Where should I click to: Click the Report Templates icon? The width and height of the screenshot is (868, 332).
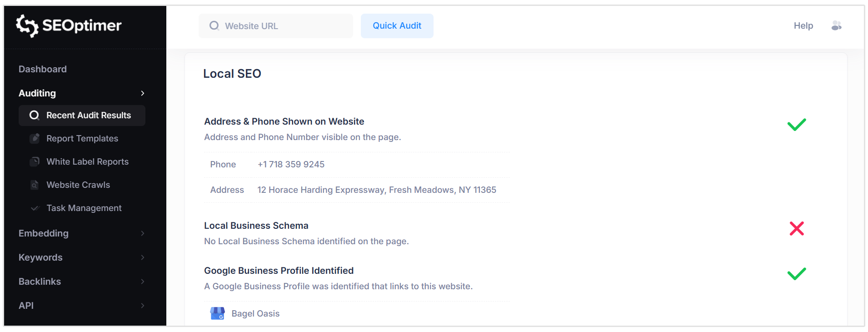35,138
